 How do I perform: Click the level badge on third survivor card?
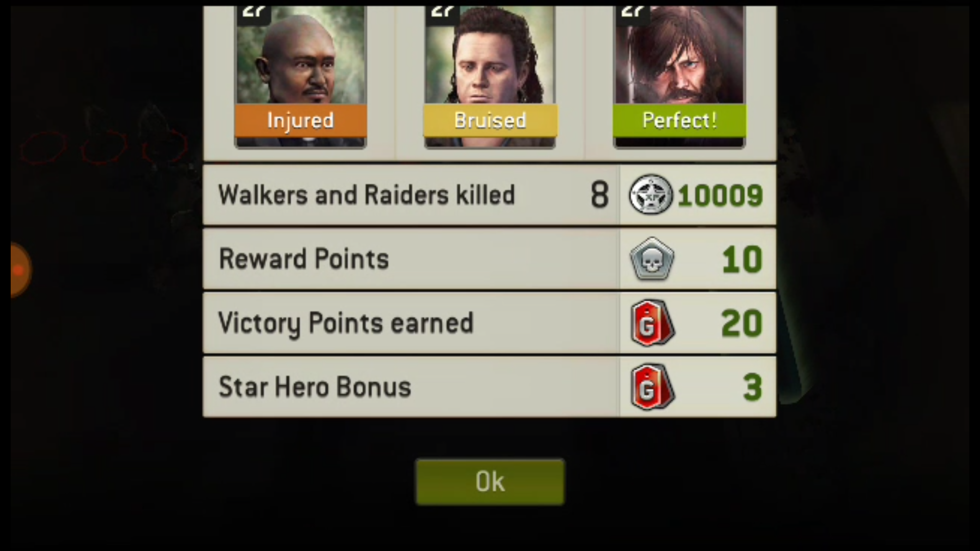(x=632, y=15)
